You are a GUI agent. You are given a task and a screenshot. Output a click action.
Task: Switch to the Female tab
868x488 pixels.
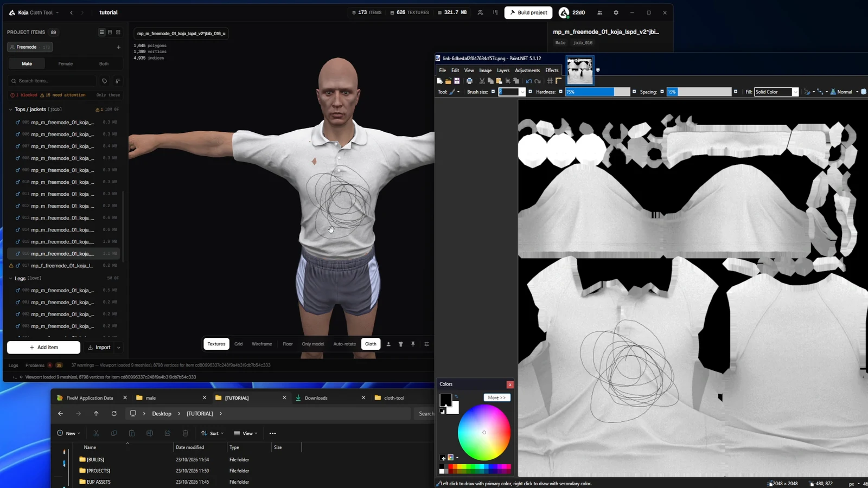coord(66,64)
